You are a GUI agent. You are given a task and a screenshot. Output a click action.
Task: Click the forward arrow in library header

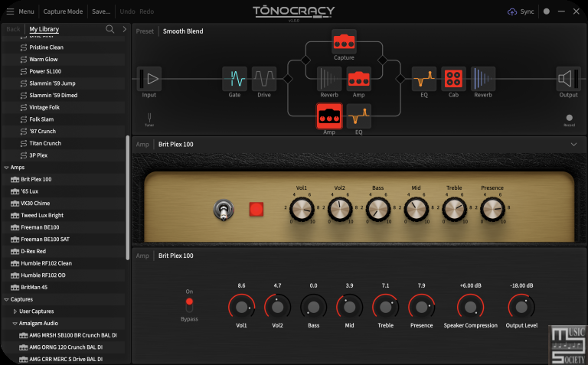(x=125, y=29)
